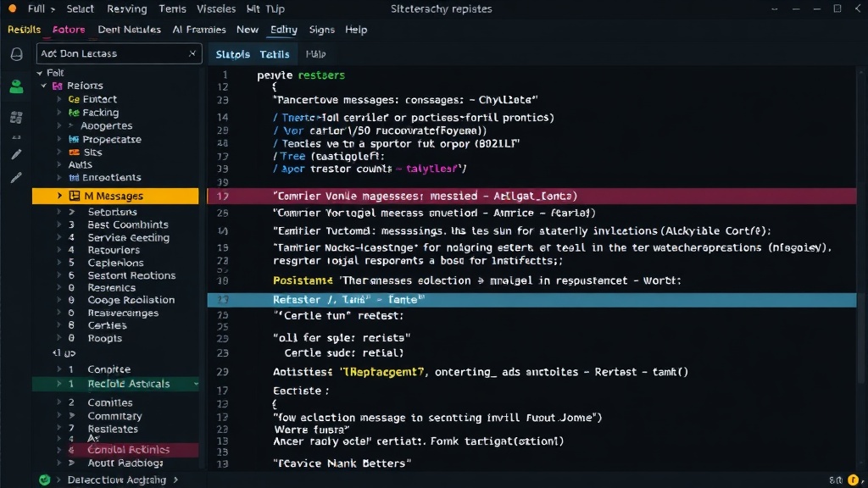Image resolution: width=868 pixels, height=488 pixels.
Task: Expand the Facking tree item
Action: coord(59,113)
